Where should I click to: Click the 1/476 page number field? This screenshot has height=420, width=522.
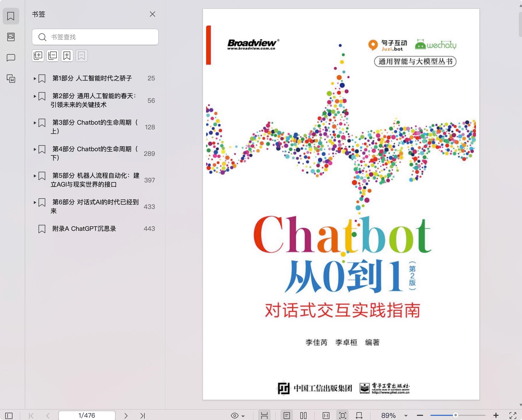[x=87, y=415]
